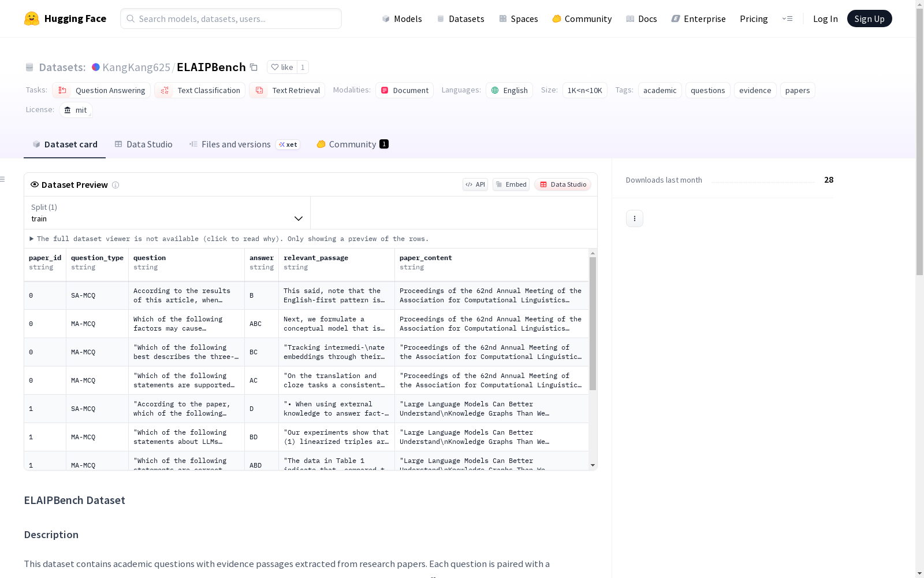Screen dimensions: 924x578
Task: Click the Document modality tag
Action: pos(404,90)
